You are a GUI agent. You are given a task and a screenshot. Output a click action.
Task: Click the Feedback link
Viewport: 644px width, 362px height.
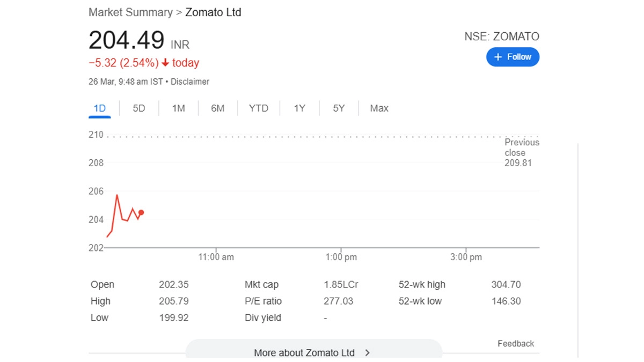[515, 344]
